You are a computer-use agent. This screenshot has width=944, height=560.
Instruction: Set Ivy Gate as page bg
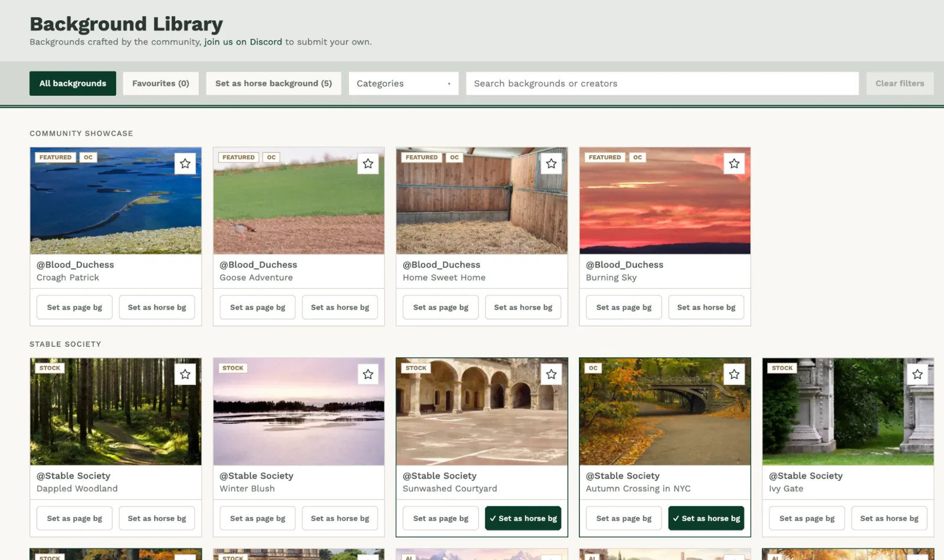pos(807,518)
